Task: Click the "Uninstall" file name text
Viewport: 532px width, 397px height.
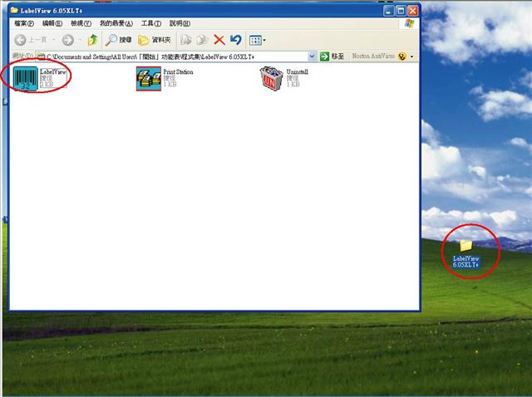Action: pos(298,72)
